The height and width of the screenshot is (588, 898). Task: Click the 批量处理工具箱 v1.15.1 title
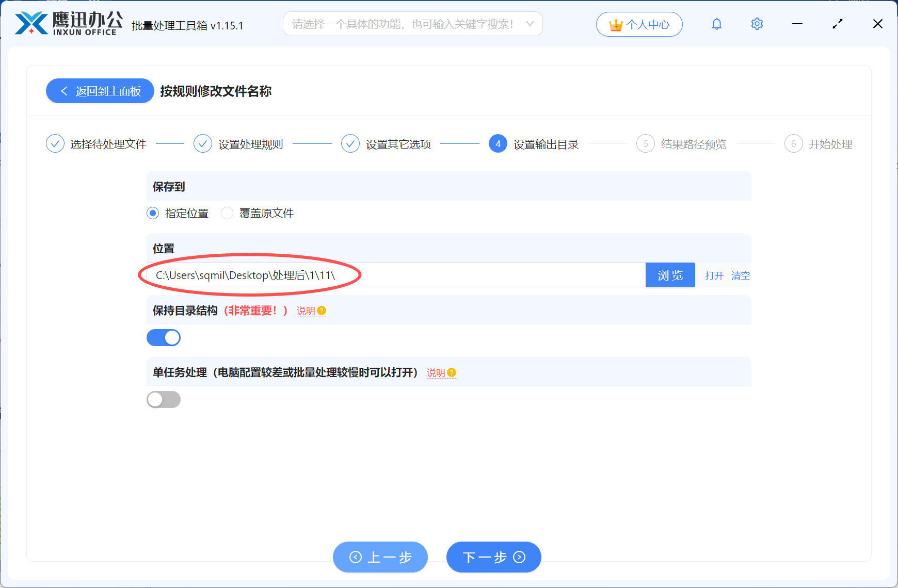tap(187, 25)
